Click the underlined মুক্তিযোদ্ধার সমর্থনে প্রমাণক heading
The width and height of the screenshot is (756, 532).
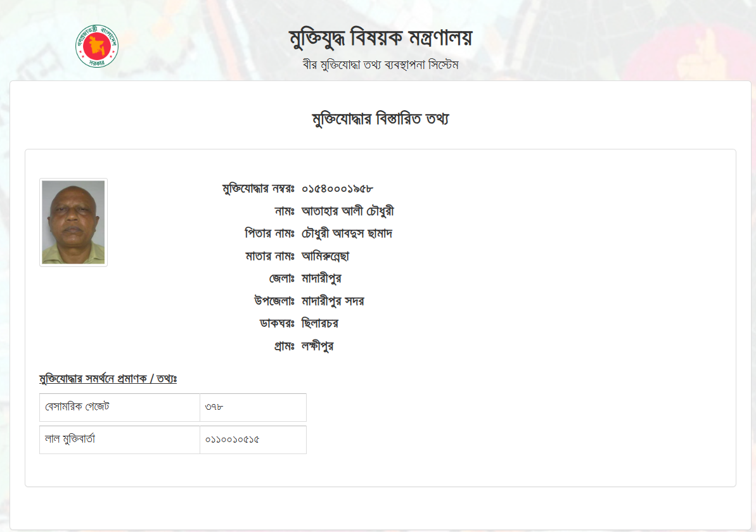(108, 379)
